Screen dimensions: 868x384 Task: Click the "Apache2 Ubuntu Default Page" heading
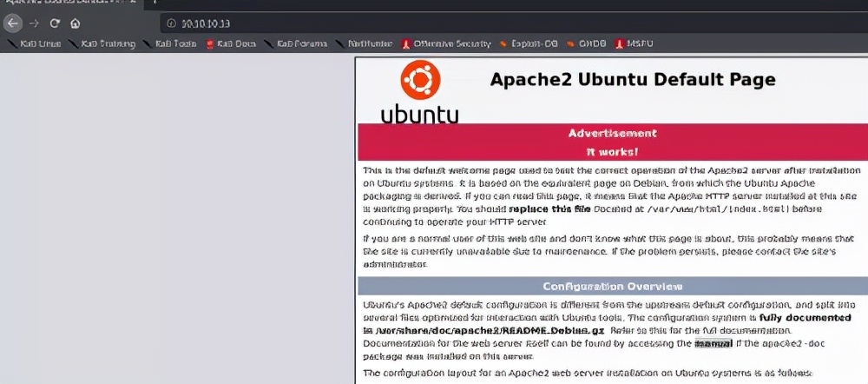click(633, 80)
